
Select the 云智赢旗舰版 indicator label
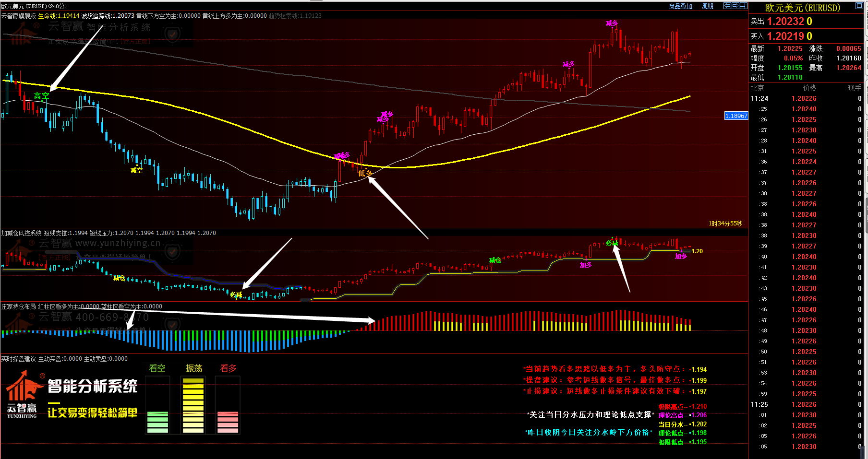pos(19,16)
